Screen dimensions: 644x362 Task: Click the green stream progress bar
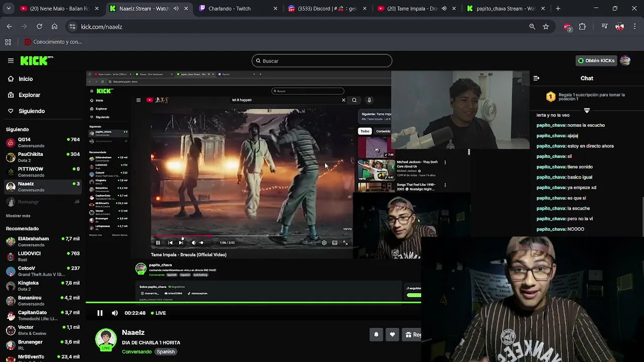[253, 303]
